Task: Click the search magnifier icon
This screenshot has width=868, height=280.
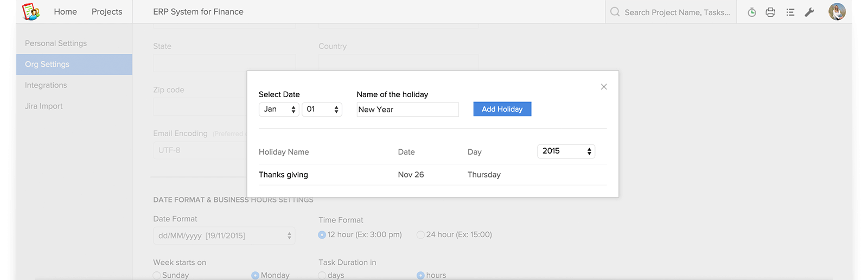Action: point(615,12)
